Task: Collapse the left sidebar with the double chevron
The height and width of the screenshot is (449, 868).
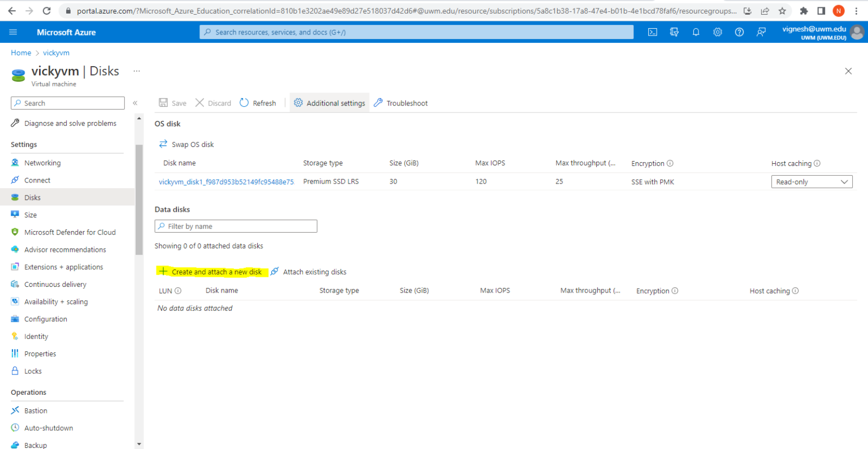Action: pos(135,103)
